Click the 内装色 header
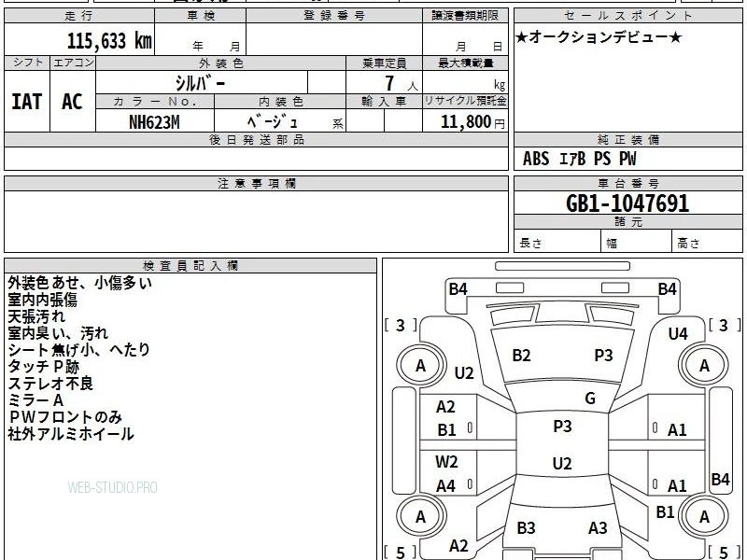Image resolution: width=747 pixels, height=560 pixels. click(281, 102)
